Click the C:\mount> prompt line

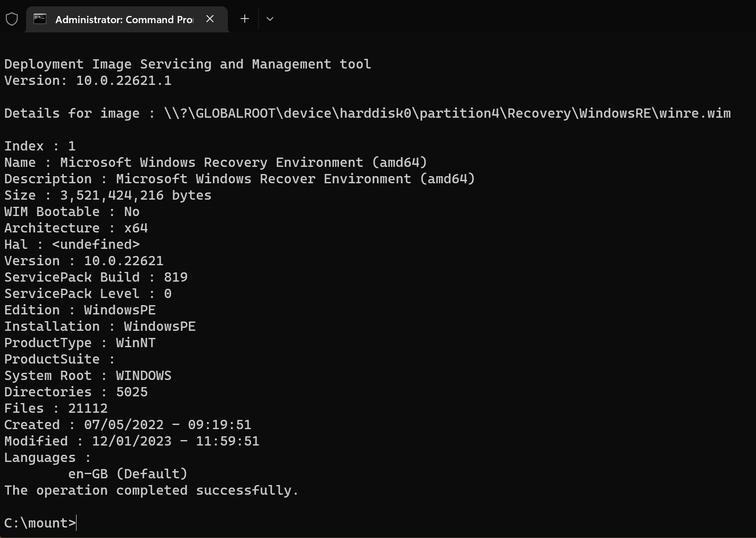point(40,523)
